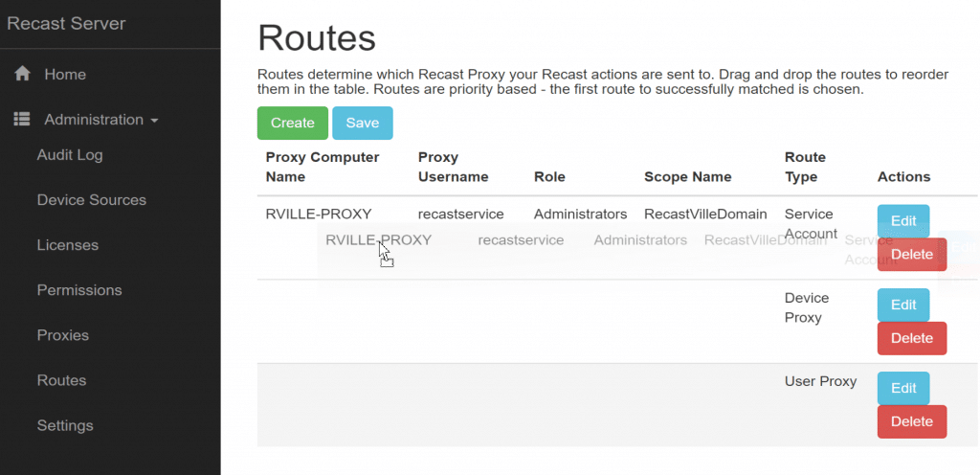Open the Licenses page
This screenshot has height=475, width=980.
point(68,245)
